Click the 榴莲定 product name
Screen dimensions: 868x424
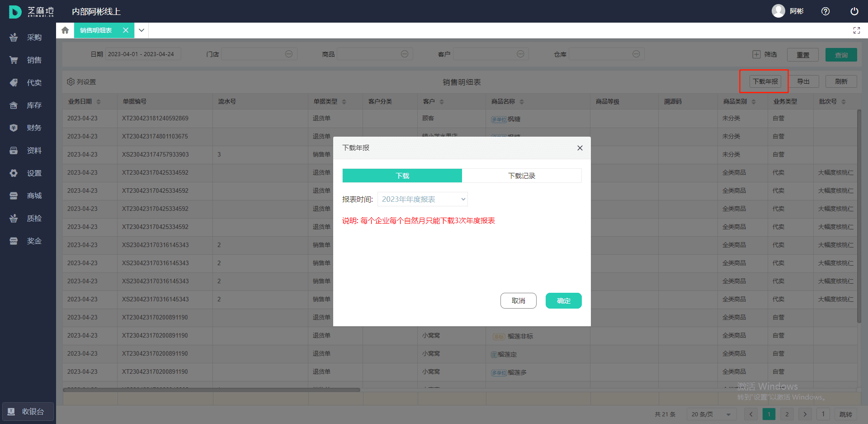tap(507, 354)
